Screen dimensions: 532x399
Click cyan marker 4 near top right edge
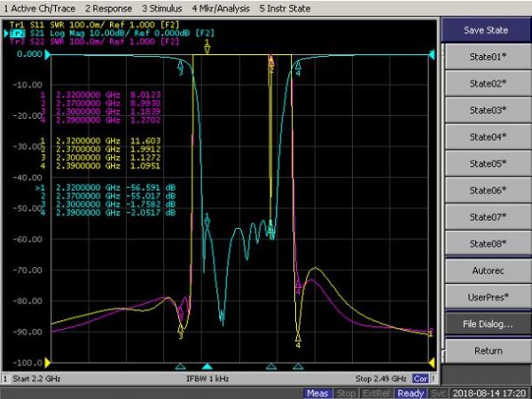[x=298, y=68]
